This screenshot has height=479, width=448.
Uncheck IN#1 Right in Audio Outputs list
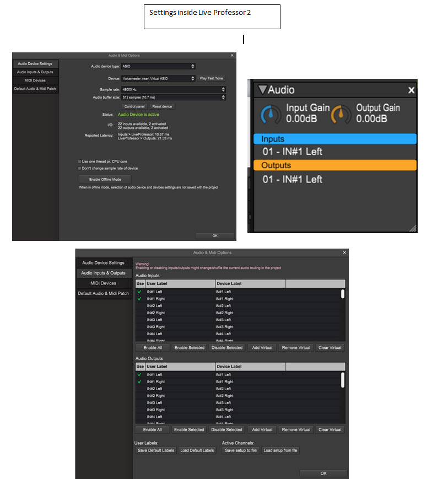pos(139,381)
